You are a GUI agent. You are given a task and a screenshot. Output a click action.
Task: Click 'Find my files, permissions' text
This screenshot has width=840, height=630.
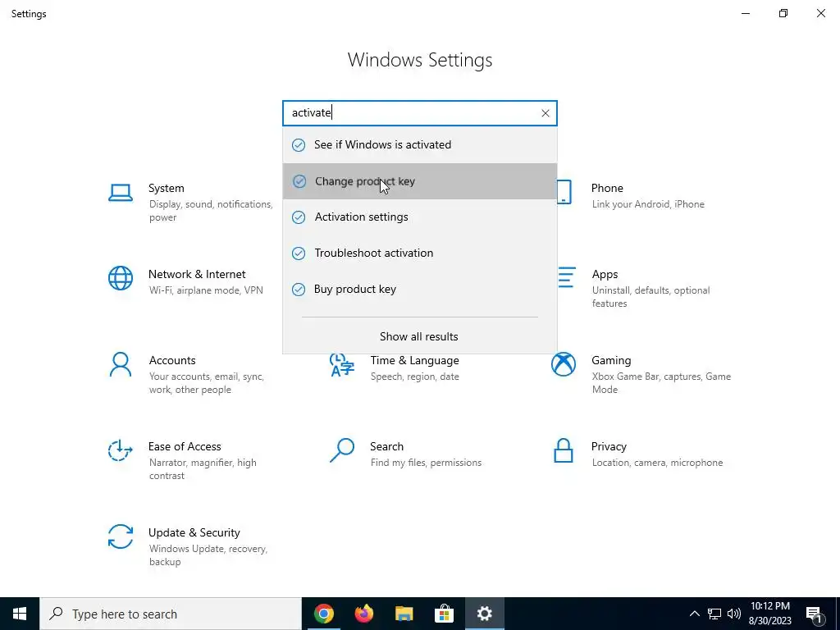pyautogui.click(x=426, y=463)
